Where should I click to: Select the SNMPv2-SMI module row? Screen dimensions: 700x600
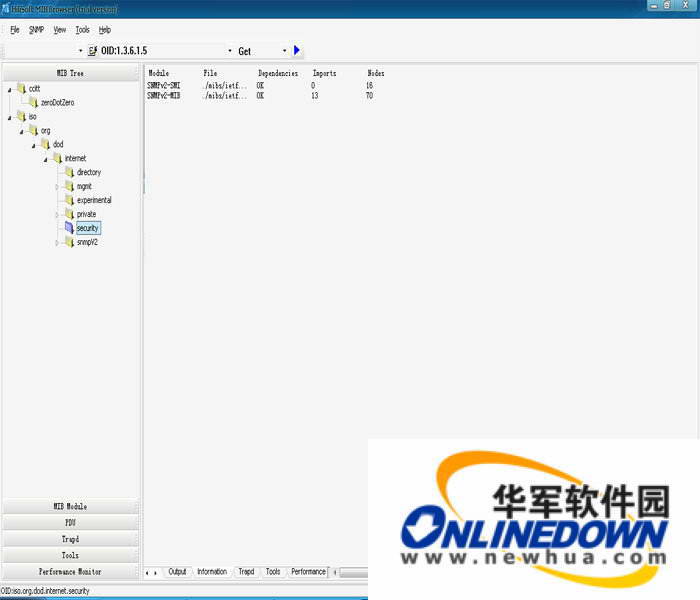tap(261, 85)
